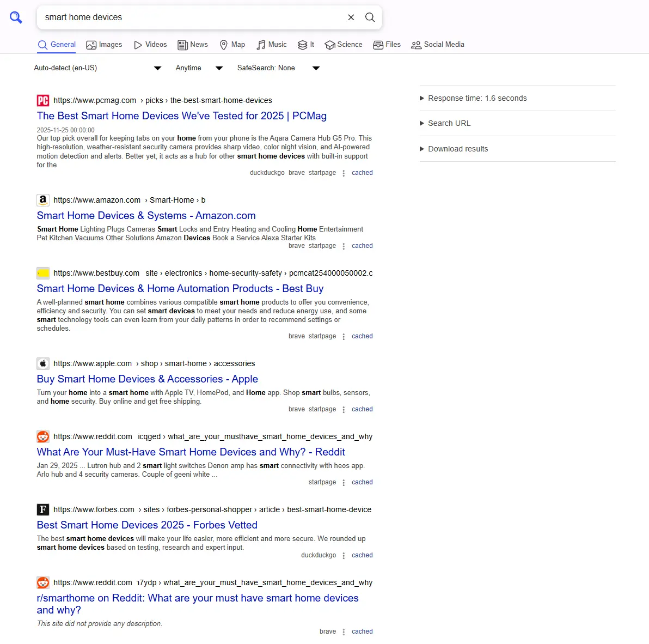The width and height of the screenshot is (649, 644).
Task: Open cached version of Forbes result
Action: tap(362, 555)
